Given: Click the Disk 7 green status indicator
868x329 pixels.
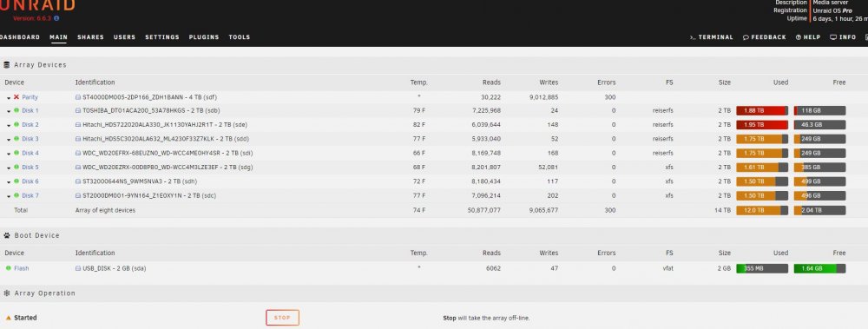Looking at the screenshot, I should coord(16,195).
